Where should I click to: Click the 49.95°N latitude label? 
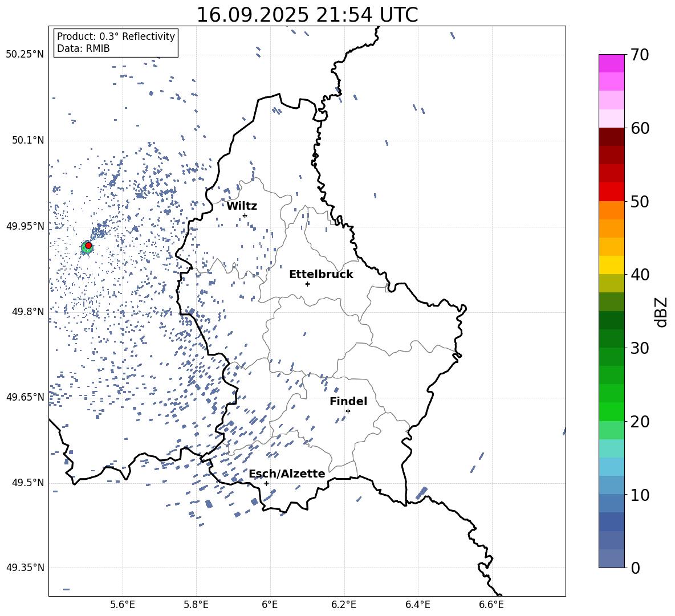pyautogui.click(x=25, y=226)
